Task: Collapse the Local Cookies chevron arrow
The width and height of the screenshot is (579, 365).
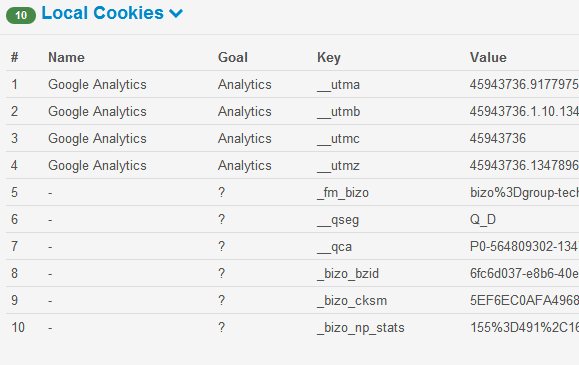Action: tap(176, 14)
